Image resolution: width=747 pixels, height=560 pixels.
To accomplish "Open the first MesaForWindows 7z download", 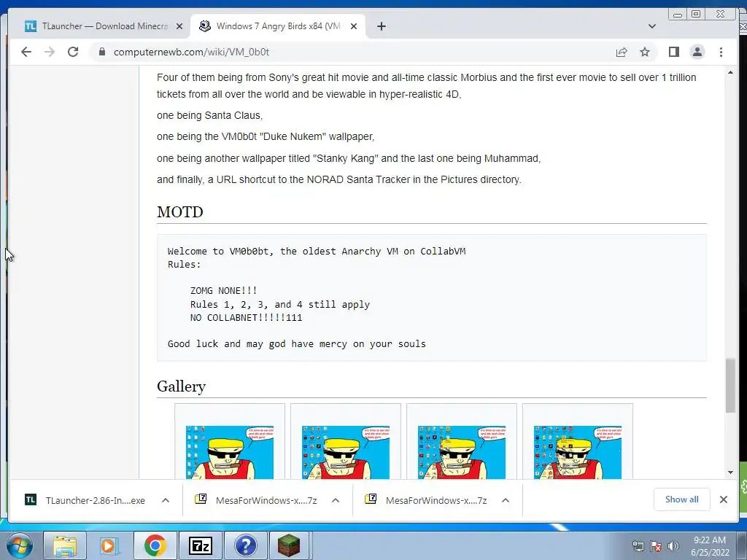I will 256,500.
